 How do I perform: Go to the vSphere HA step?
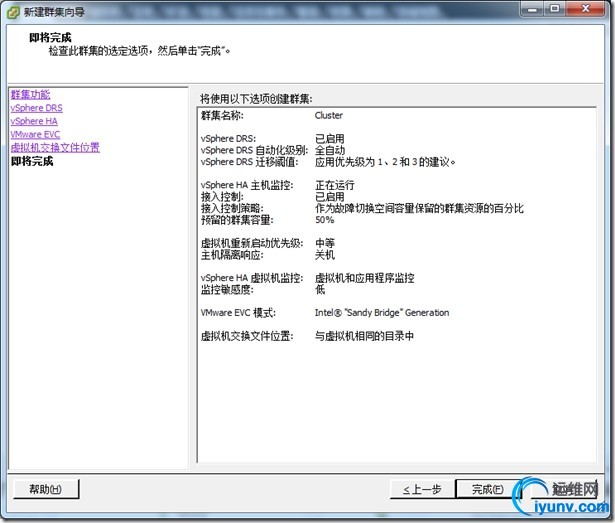pyautogui.click(x=34, y=121)
